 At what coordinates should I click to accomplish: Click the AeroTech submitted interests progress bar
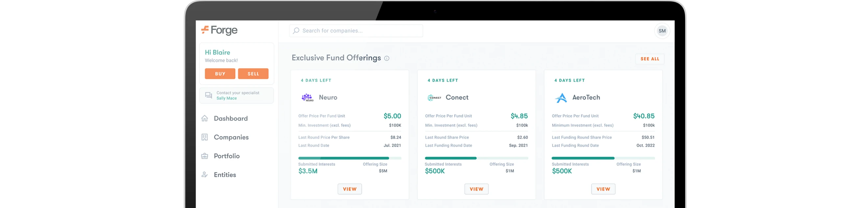(603, 158)
